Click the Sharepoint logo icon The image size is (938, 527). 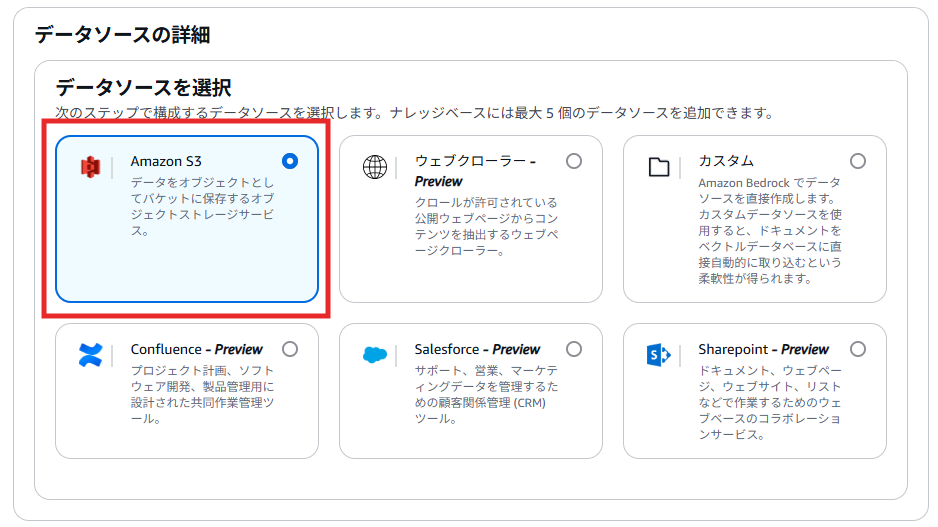click(x=659, y=355)
